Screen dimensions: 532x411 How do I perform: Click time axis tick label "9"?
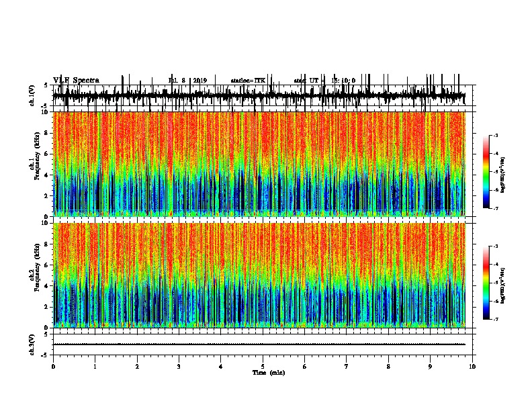click(430, 367)
